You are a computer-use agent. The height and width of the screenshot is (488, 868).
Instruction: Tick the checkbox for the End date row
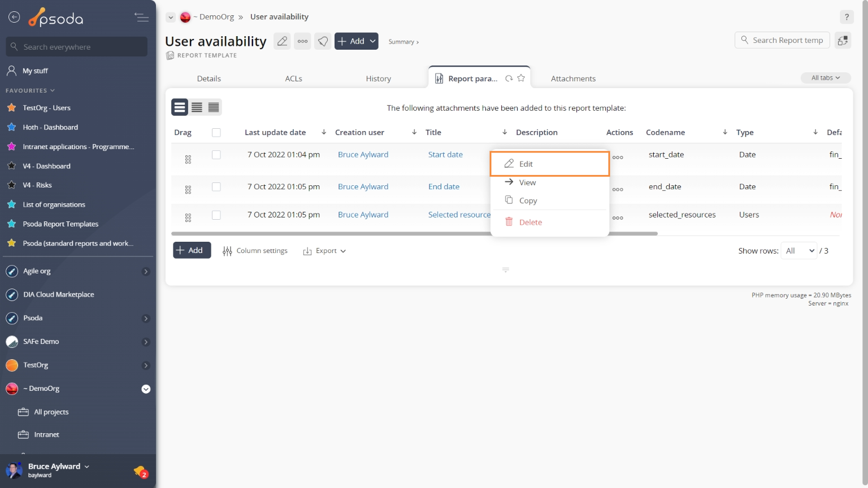click(x=216, y=187)
